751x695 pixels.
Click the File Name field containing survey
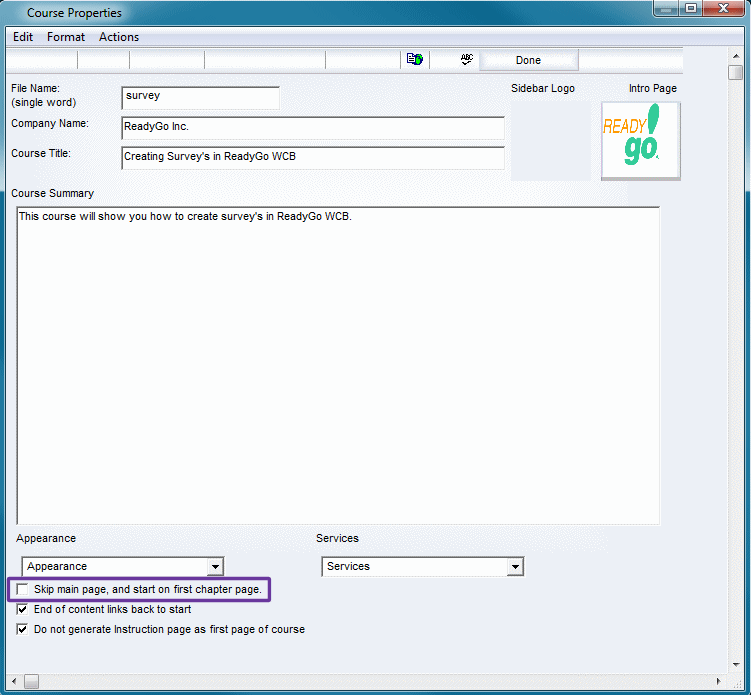(200, 98)
